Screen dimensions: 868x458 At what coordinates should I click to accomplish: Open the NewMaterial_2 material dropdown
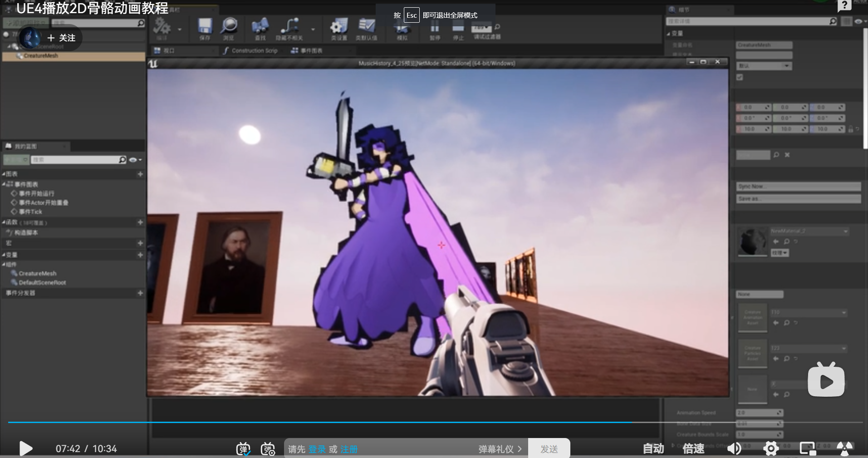809,231
